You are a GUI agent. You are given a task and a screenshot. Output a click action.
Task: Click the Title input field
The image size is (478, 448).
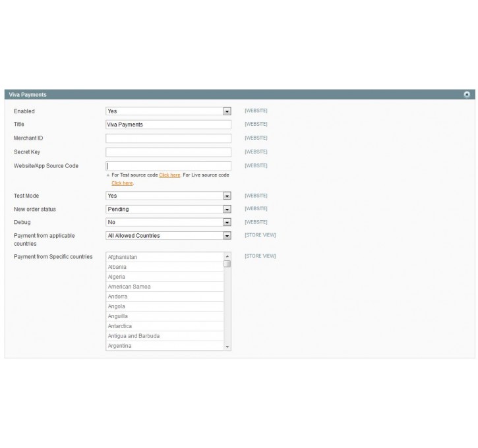pyautogui.click(x=168, y=125)
